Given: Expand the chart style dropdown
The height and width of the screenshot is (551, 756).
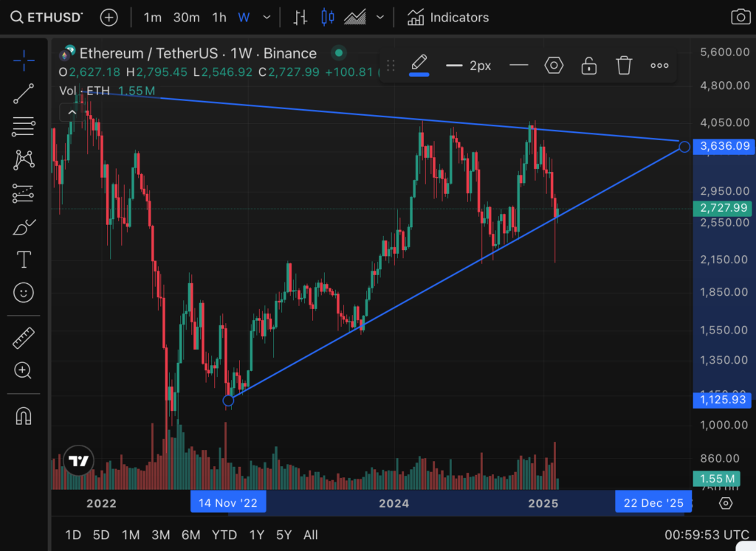Looking at the screenshot, I should 380,18.
